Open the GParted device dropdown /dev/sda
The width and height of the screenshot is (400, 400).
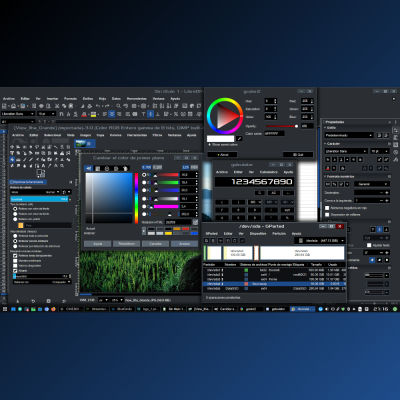319,240
